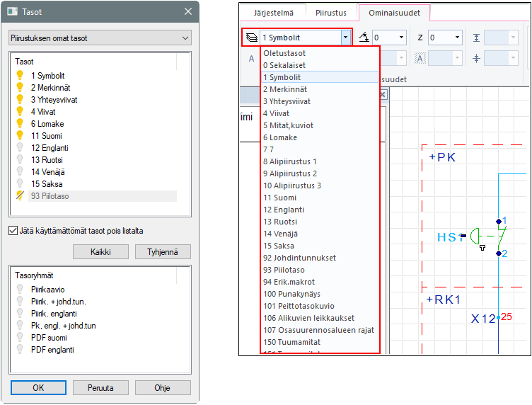The image size is (532, 405).
Task: Open 'Piirustuksen omat tasot' dropdown
Action: pyautogui.click(x=100, y=38)
